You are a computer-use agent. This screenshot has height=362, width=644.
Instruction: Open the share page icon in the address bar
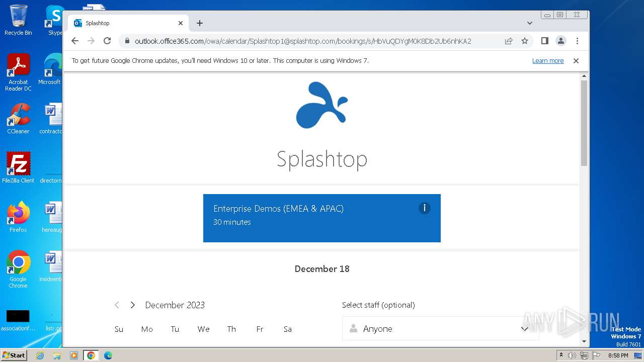(509, 41)
